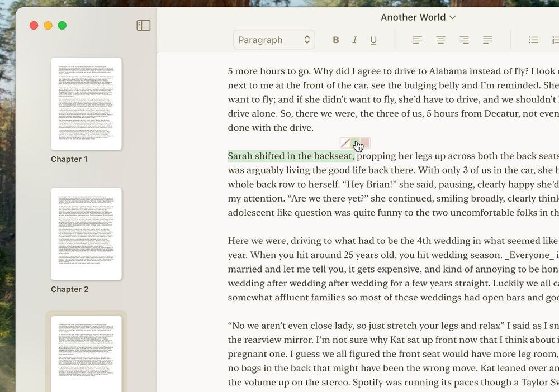Open the Chapter 1 page thumbnail
Viewport: 559px width, 392px height.
tap(86, 104)
